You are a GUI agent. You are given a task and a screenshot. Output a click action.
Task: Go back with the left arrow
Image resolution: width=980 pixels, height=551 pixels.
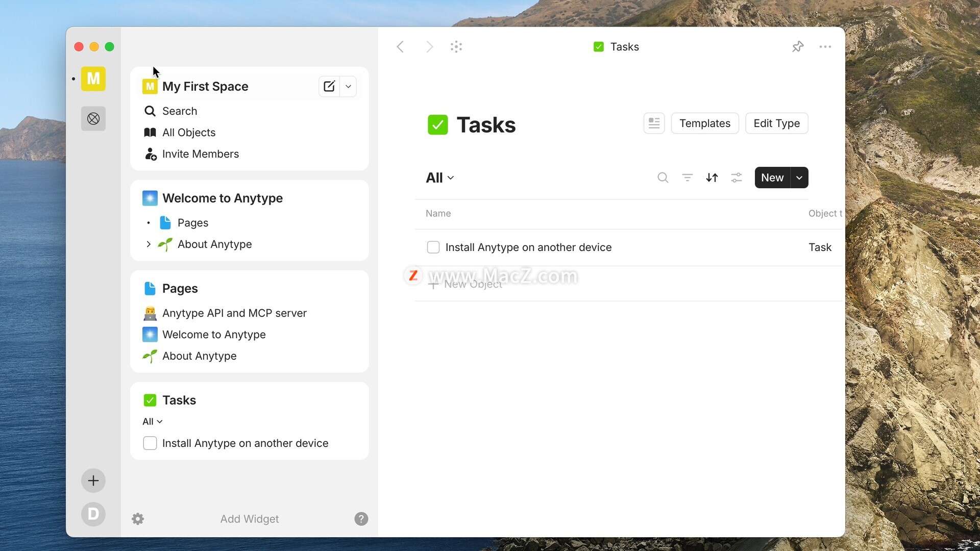pos(400,47)
